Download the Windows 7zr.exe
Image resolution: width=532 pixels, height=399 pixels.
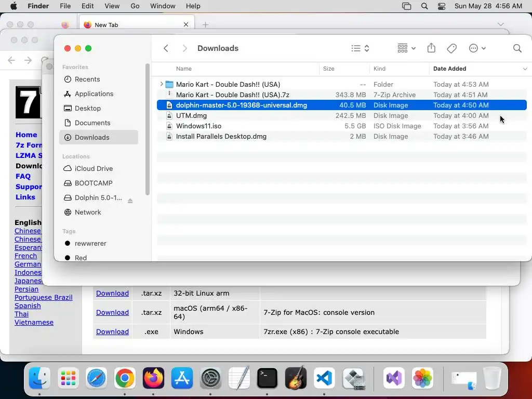click(x=112, y=332)
